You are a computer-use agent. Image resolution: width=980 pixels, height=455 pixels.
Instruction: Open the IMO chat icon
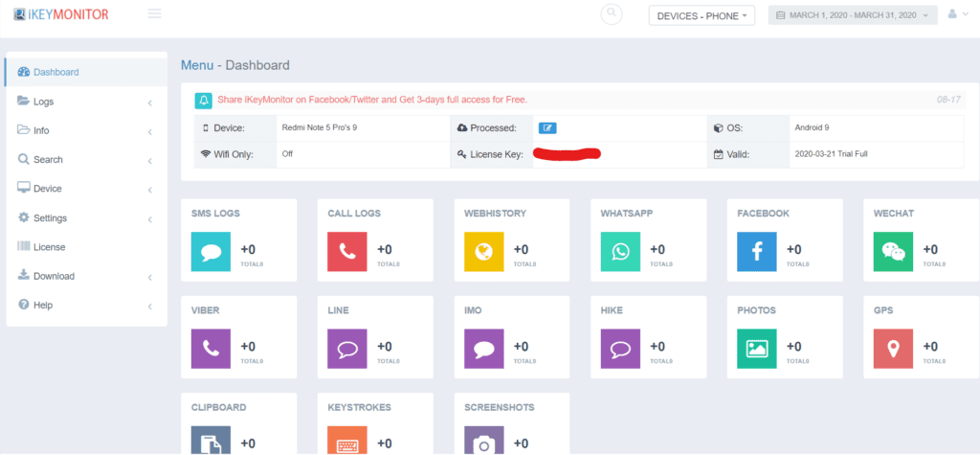click(483, 349)
